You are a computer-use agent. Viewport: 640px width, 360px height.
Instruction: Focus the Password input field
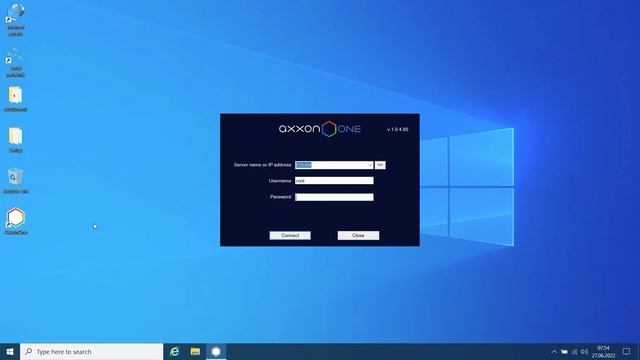click(334, 197)
